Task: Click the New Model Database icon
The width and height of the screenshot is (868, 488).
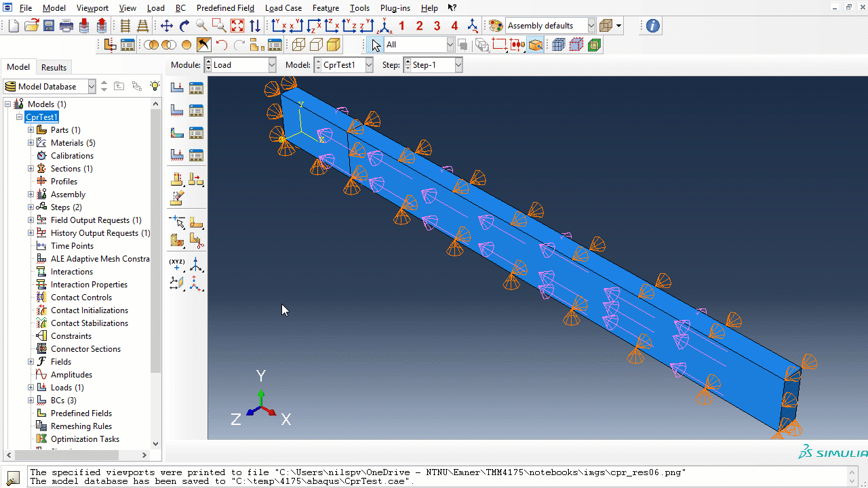Action: tap(14, 26)
